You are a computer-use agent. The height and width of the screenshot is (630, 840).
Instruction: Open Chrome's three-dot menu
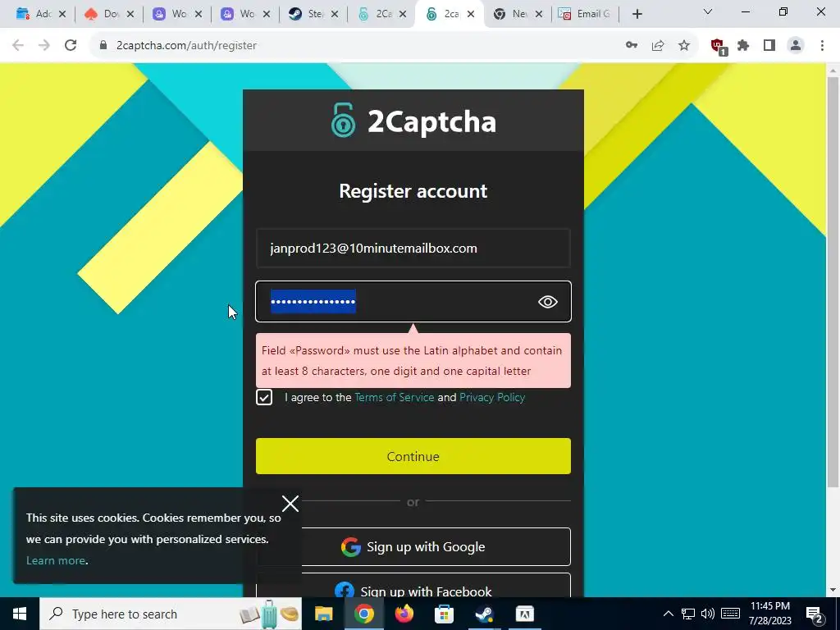click(x=822, y=46)
